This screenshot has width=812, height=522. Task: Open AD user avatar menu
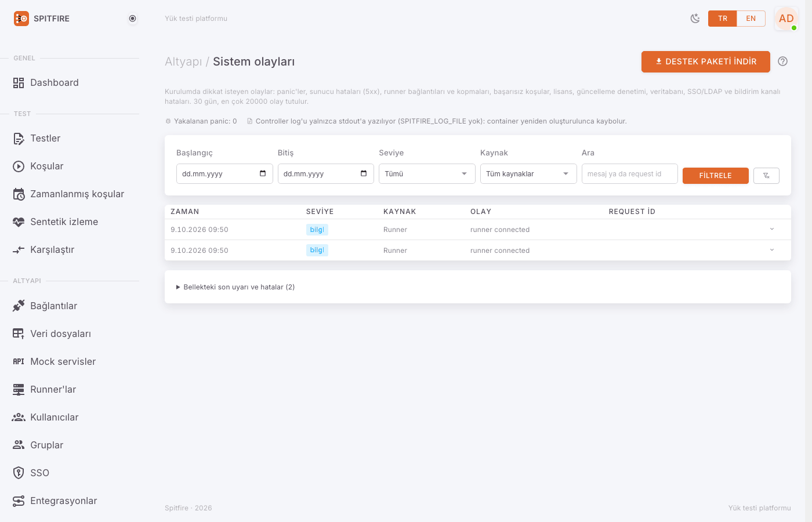pos(786,19)
